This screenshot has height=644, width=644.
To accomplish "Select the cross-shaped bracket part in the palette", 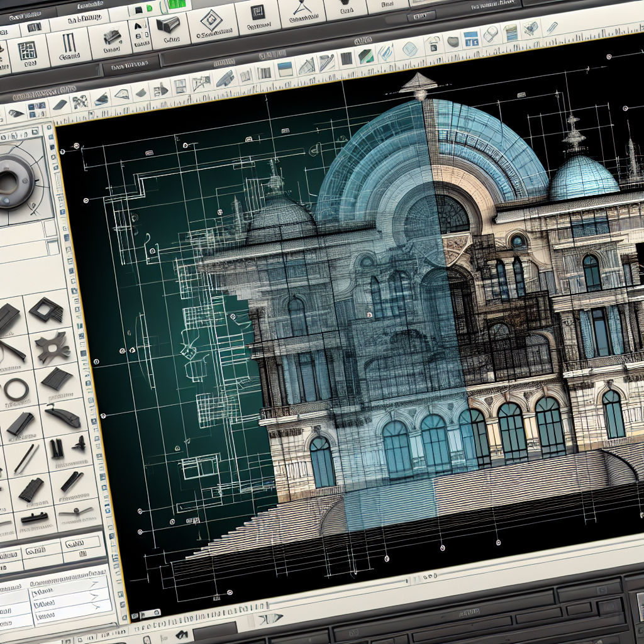I will click(x=52, y=347).
